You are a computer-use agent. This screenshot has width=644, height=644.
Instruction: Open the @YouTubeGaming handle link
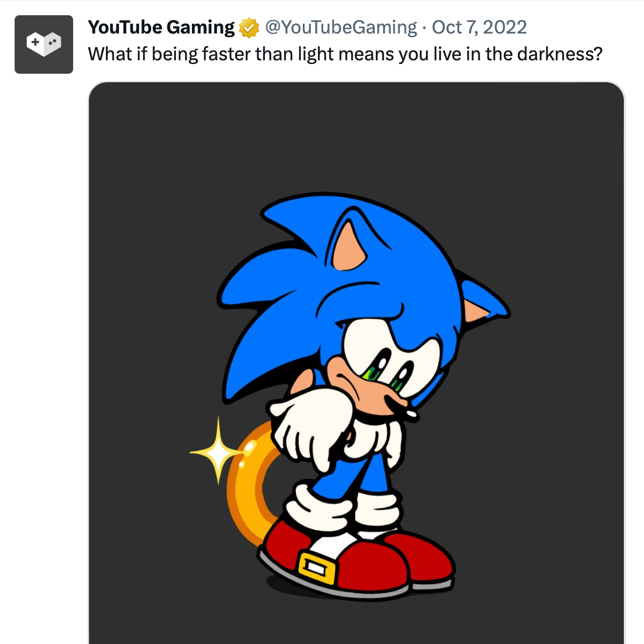point(341,27)
